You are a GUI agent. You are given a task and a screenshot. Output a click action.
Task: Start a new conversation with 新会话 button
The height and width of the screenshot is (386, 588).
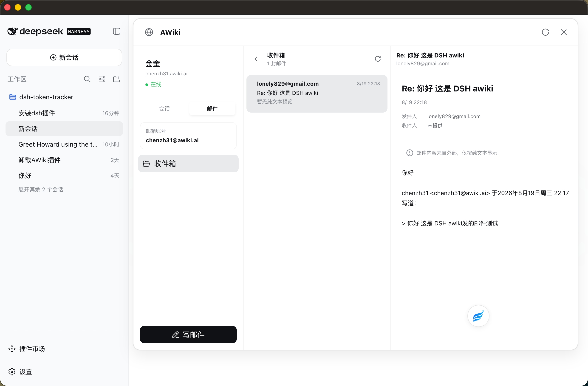coord(64,57)
